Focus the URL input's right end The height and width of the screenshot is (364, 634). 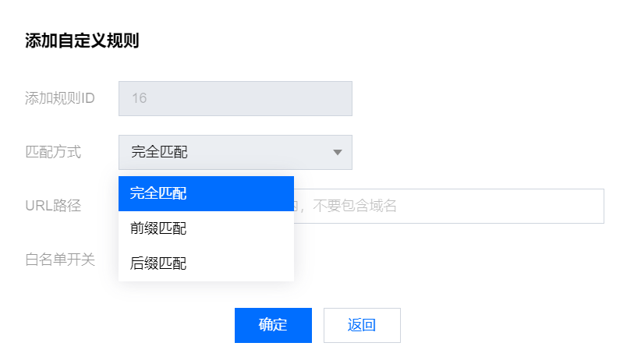point(585,206)
